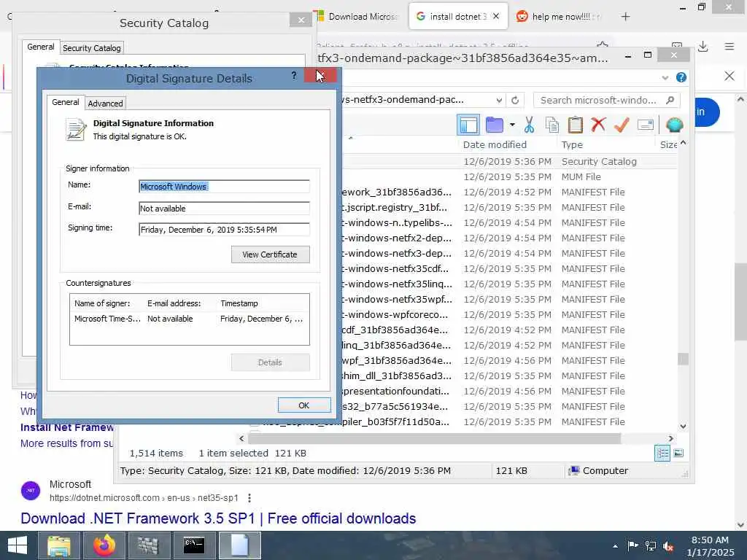The width and height of the screenshot is (747, 560).
Task: Click View Certificate button
Action: tap(270, 254)
